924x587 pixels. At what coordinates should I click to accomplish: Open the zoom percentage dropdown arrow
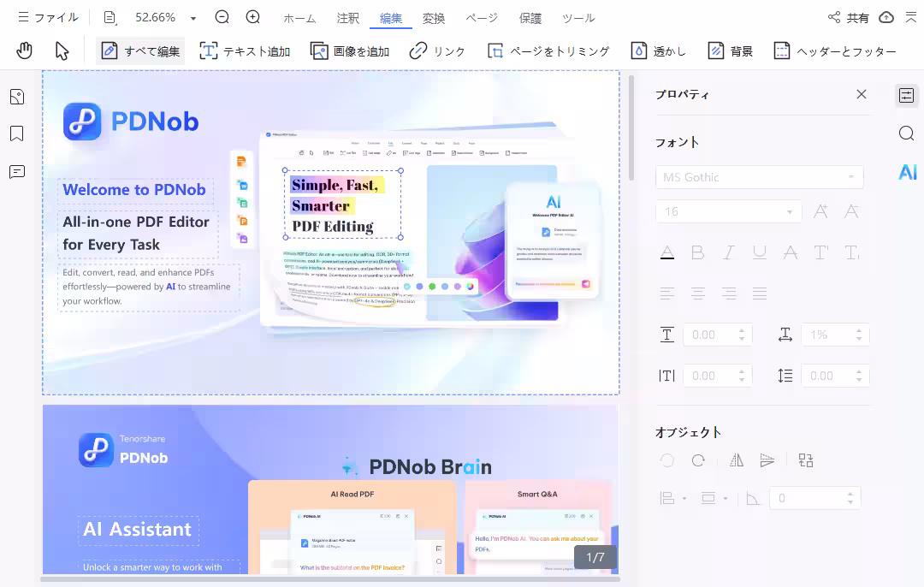(x=193, y=18)
